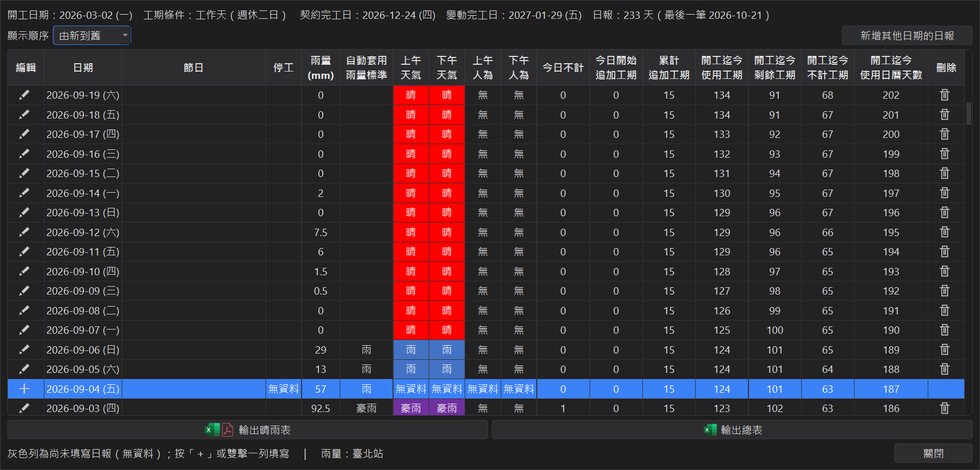Delete the 2026-09-19 report with trash icon
Screen dimensions: 980x470
[944, 95]
